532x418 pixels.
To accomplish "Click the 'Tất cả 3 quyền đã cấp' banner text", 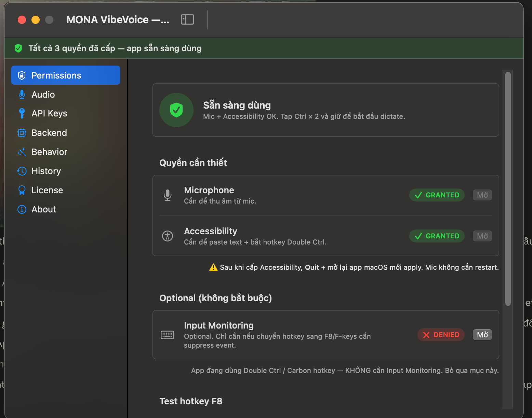I will [115, 48].
